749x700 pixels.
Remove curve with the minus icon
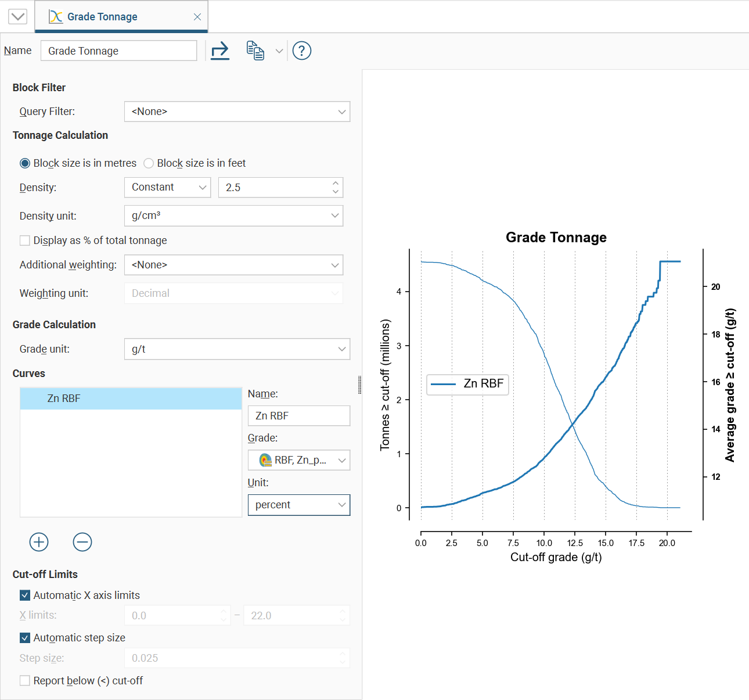(x=82, y=542)
